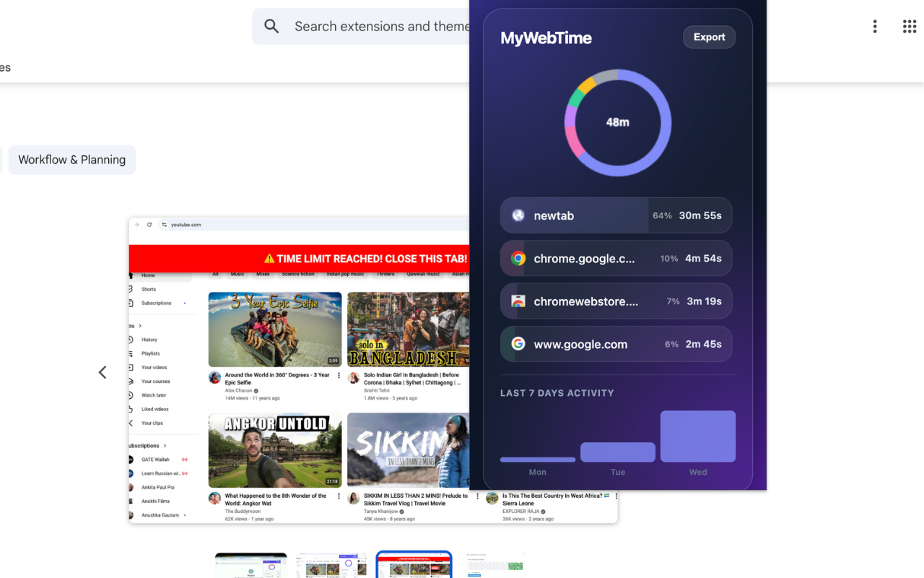Screen dimensions: 924x578
Task: Click the newtab globe icon
Action: [x=518, y=215]
